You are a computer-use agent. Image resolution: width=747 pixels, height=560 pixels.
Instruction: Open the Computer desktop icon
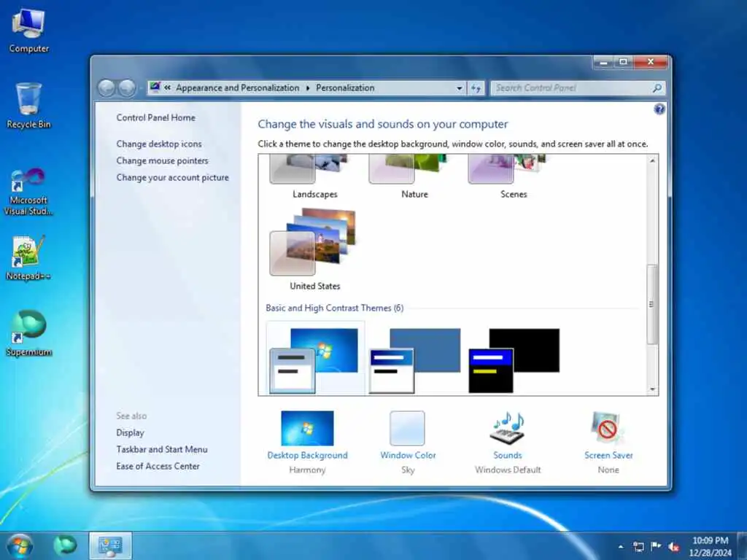[x=28, y=31]
